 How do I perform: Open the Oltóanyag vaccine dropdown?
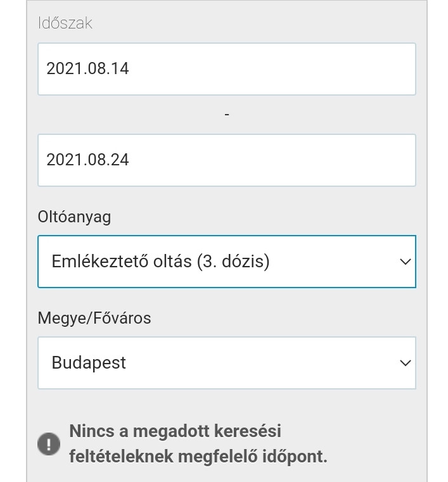227,262
